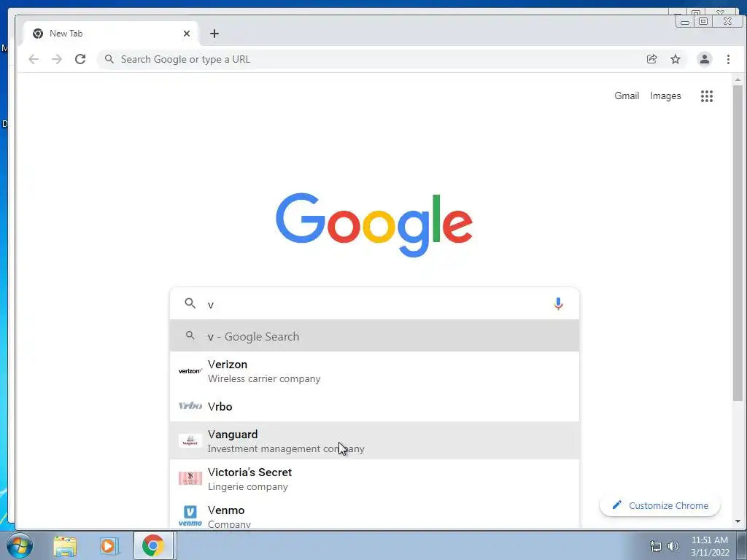
Task: Click the Google logo
Action: click(374, 225)
